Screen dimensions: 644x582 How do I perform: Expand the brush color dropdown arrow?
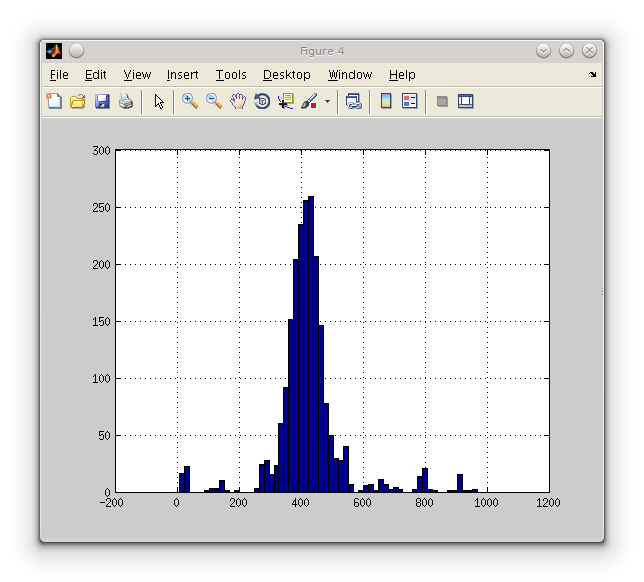click(x=326, y=101)
